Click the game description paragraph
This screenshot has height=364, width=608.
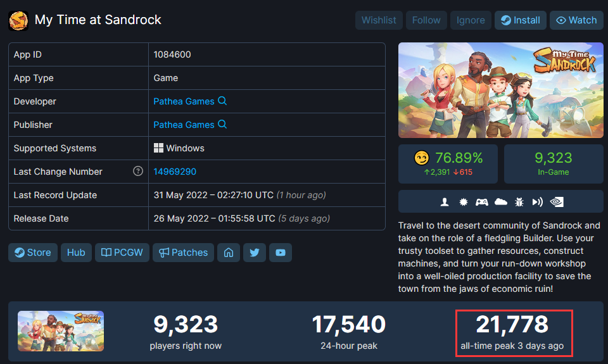click(500, 257)
